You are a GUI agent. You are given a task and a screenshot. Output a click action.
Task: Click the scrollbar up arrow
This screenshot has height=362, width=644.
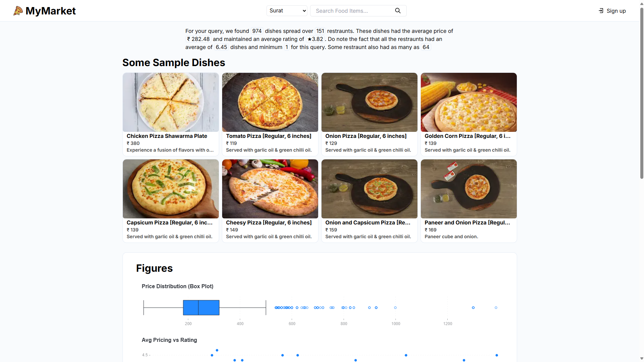641,3
